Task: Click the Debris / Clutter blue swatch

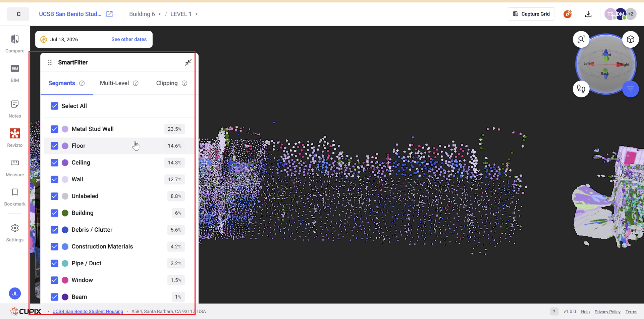Action: tap(65, 230)
